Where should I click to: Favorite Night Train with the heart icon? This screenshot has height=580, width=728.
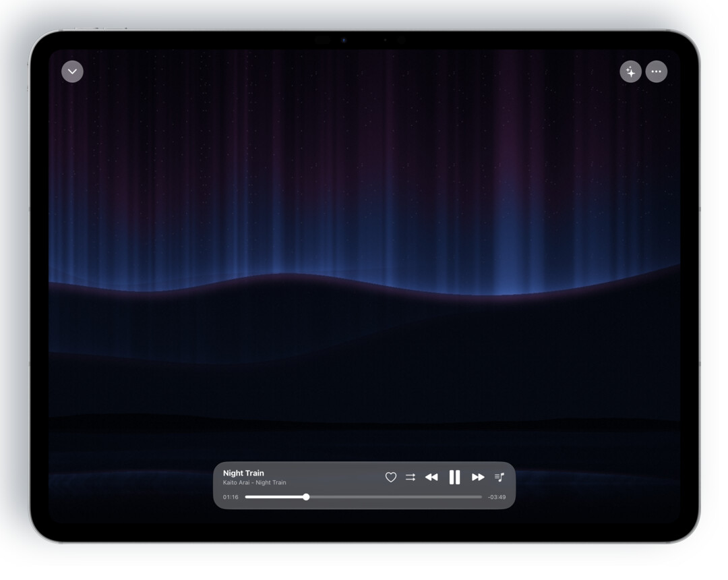coord(391,477)
